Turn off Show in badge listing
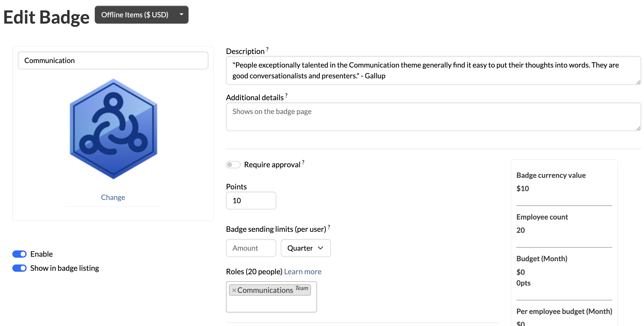 pyautogui.click(x=20, y=268)
